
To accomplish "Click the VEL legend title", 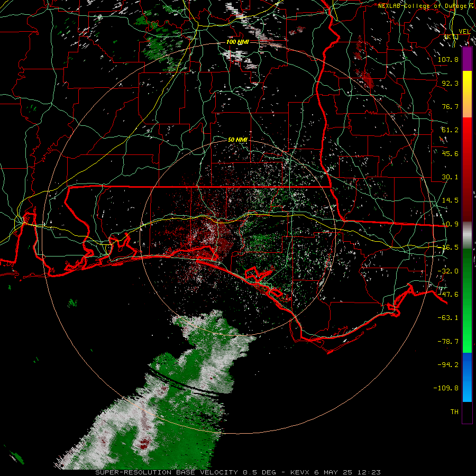I will pos(464,32).
